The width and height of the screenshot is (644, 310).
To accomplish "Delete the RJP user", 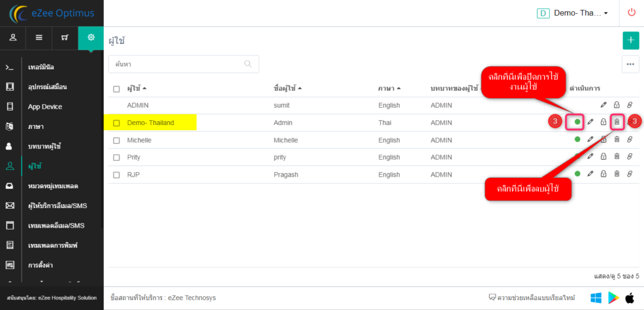I will point(616,174).
